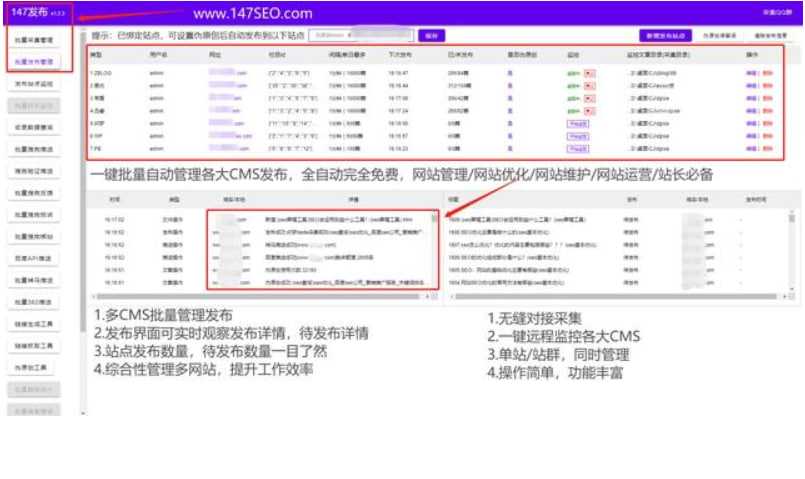805x479 pixels.
Task: Click the blurred site URL in row 6 WP
Action: 231,136
